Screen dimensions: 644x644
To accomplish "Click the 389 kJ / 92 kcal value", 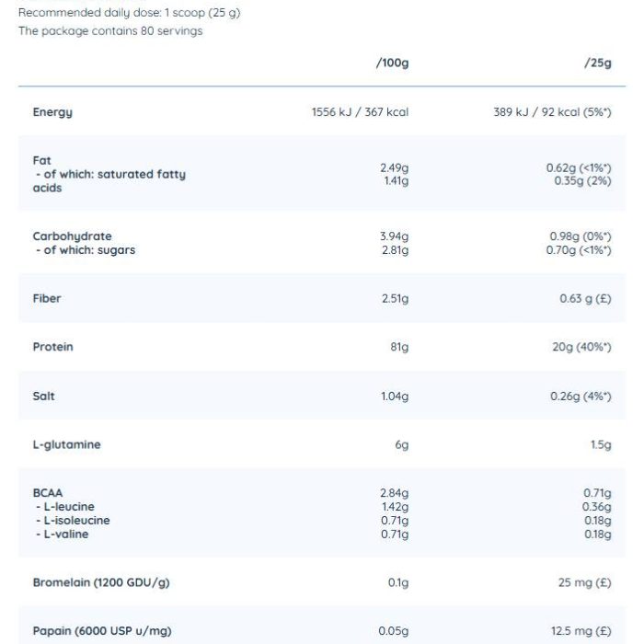I will pos(552,112).
